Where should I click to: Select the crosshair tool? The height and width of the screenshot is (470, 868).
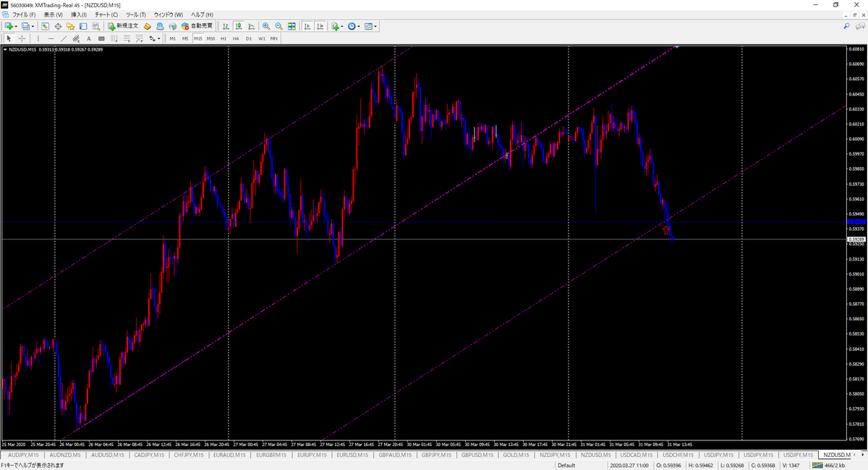coord(22,38)
